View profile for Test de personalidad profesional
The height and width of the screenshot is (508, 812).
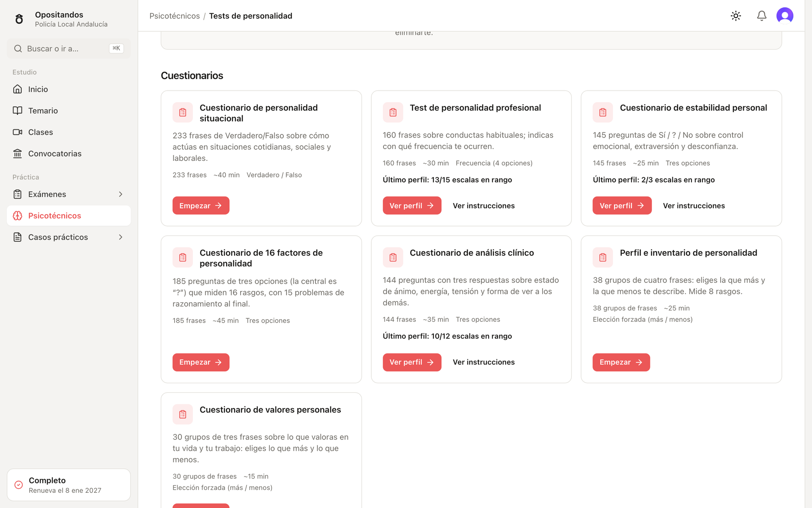coord(412,205)
